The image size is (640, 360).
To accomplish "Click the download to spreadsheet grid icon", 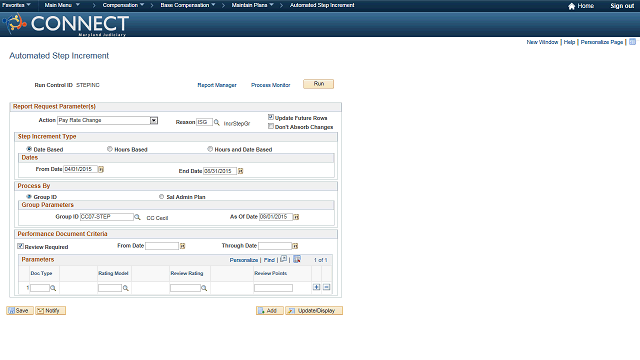I will point(297,259).
